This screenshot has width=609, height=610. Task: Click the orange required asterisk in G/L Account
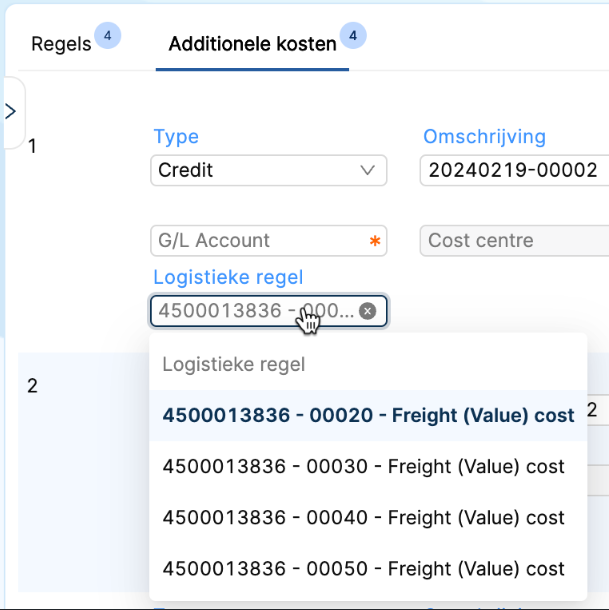[375, 241]
